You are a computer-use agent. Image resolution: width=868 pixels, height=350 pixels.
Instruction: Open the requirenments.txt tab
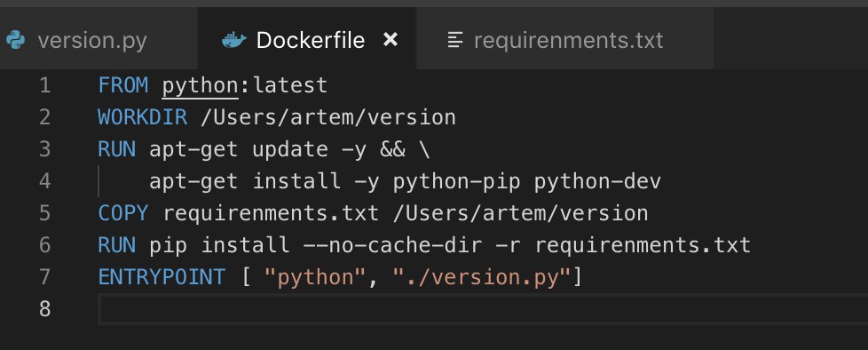pos(569,41)
